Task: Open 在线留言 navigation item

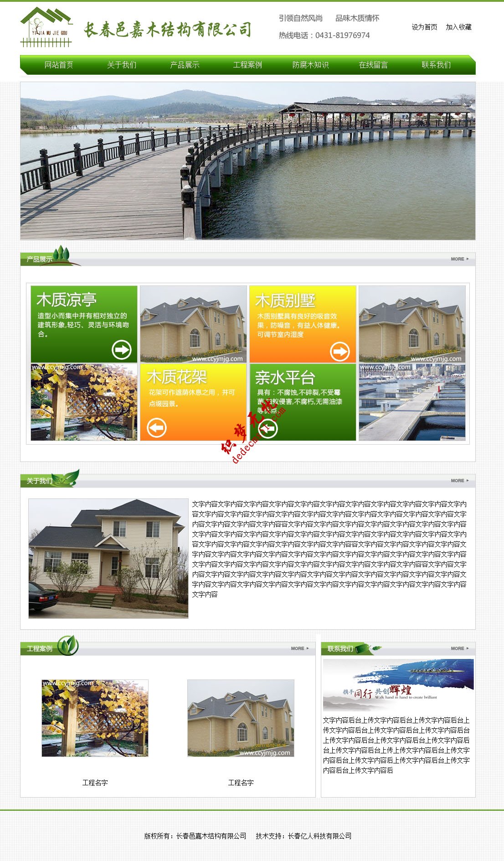Action: point(373,65)
